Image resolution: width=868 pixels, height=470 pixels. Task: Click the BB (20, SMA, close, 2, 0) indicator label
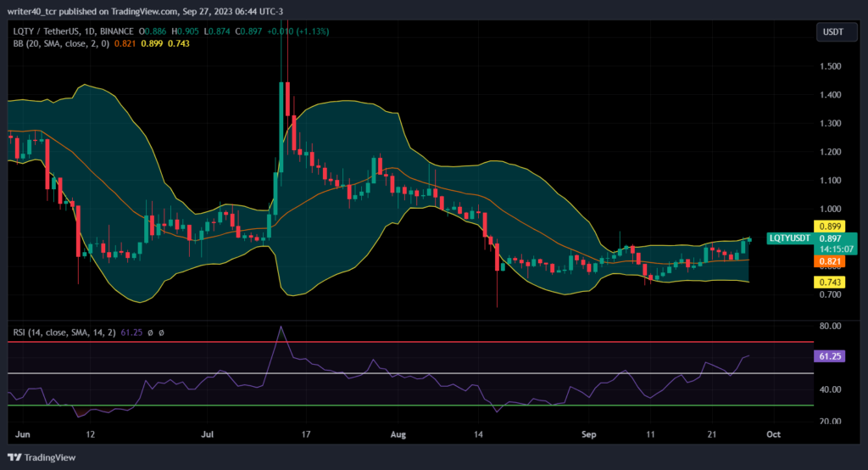(61, 43)
